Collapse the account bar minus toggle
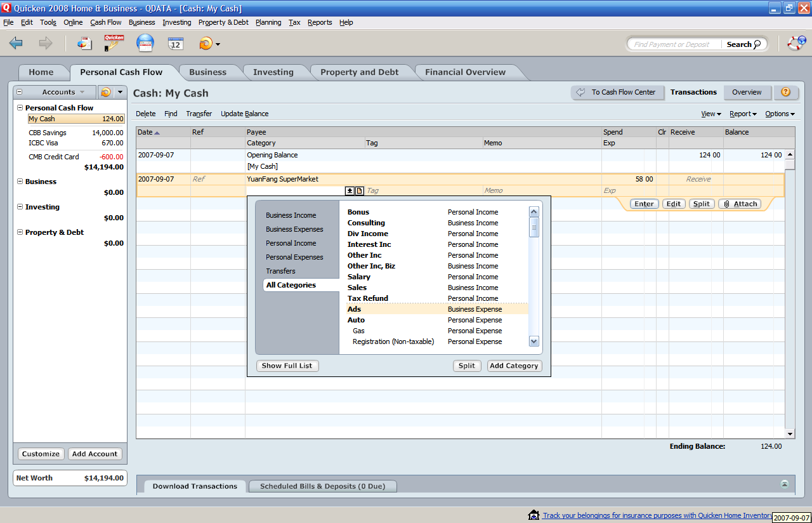 point(19,92)
